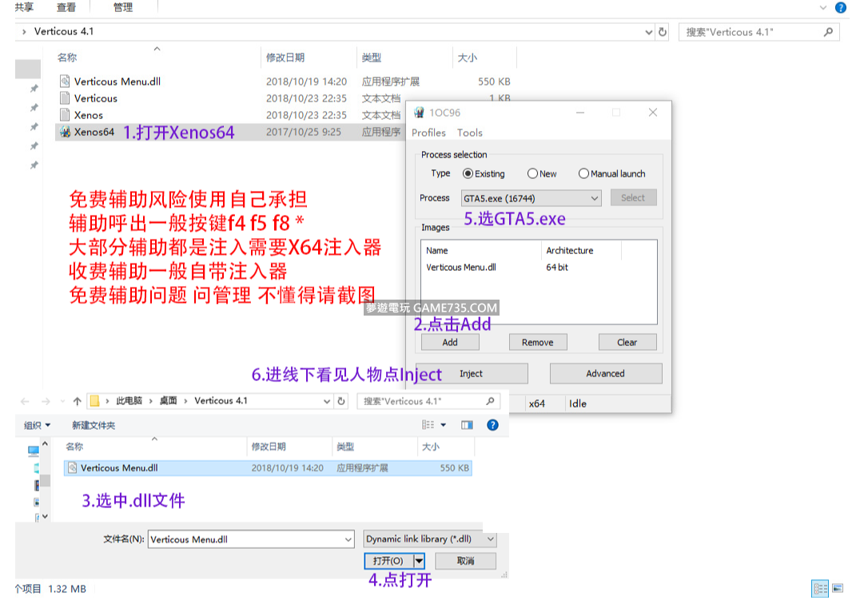
Task: Open the view options dropdown arrow
Action: pos(444,425)
